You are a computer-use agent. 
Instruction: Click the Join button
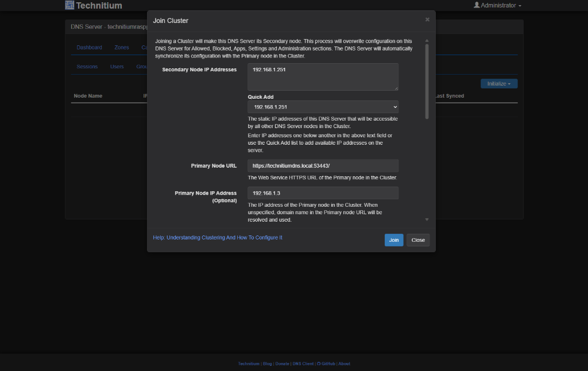394,240
